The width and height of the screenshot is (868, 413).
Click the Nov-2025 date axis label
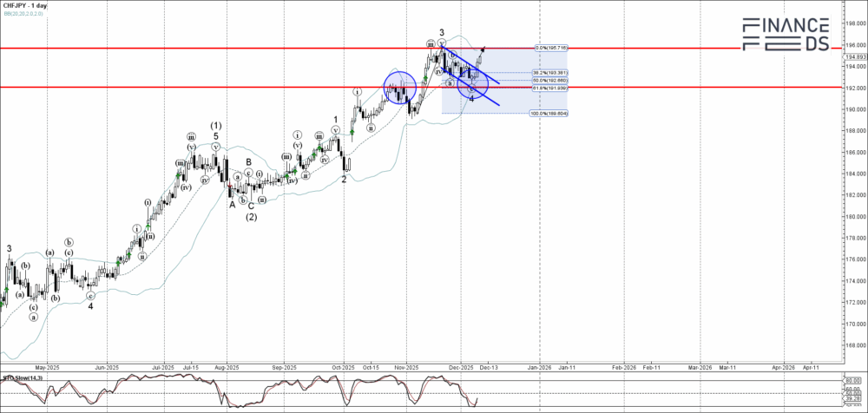click(406, 367)
